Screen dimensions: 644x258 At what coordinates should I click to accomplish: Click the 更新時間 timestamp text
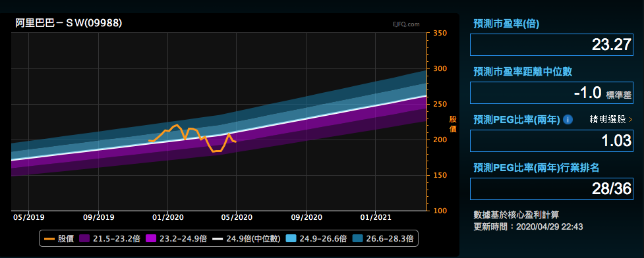coord(528,226)
